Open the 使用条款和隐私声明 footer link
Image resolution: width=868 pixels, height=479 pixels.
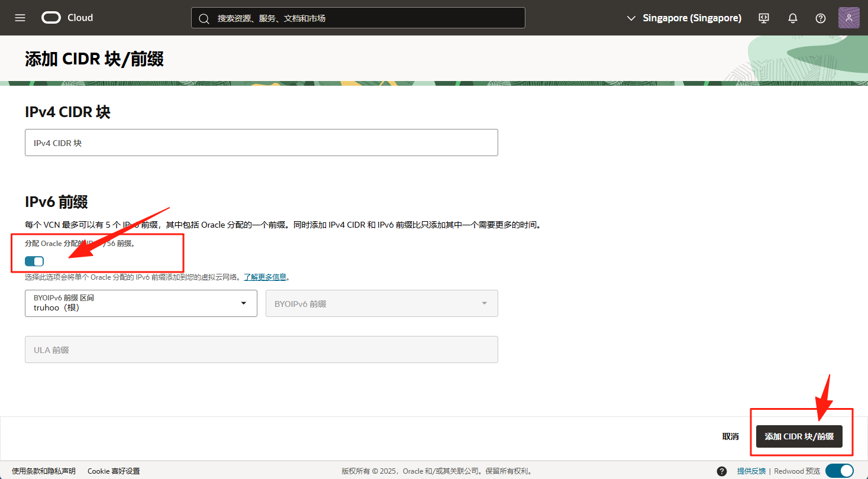click(x=44, y=471)
